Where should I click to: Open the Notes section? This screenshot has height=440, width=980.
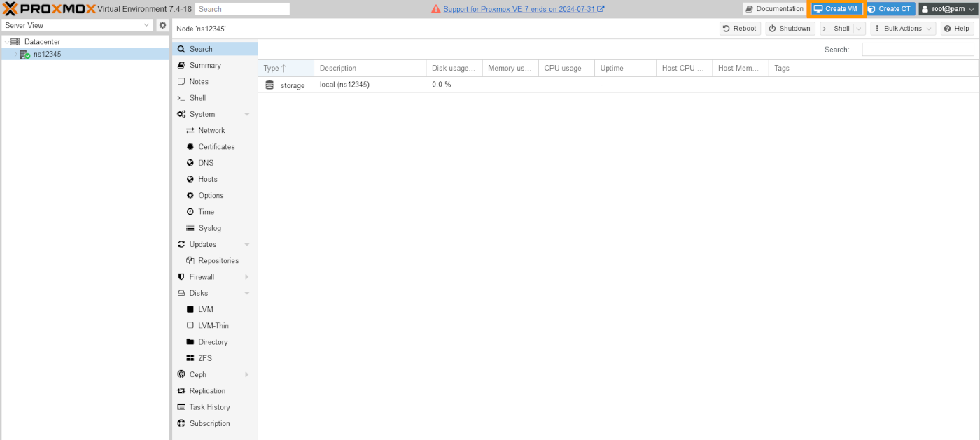[x=200, y=81]
